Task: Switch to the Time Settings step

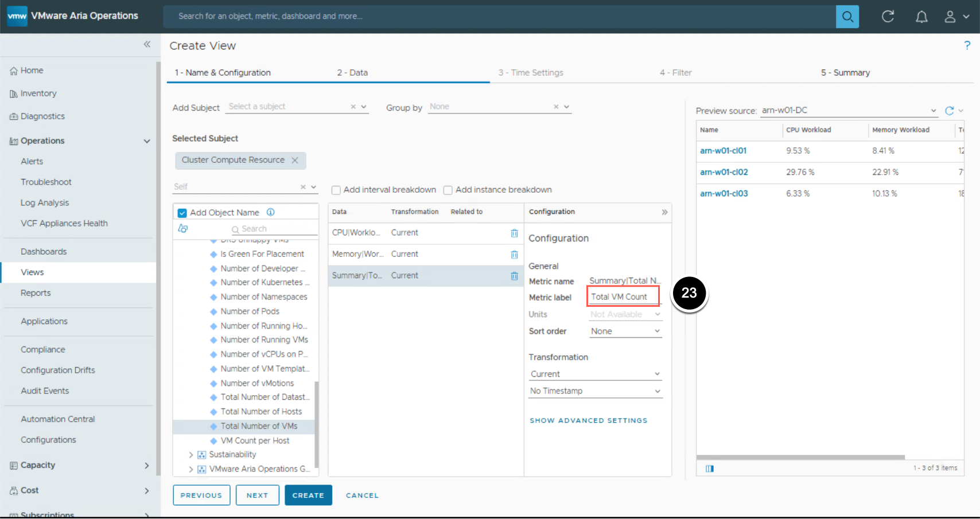Action: click(531, 73)
